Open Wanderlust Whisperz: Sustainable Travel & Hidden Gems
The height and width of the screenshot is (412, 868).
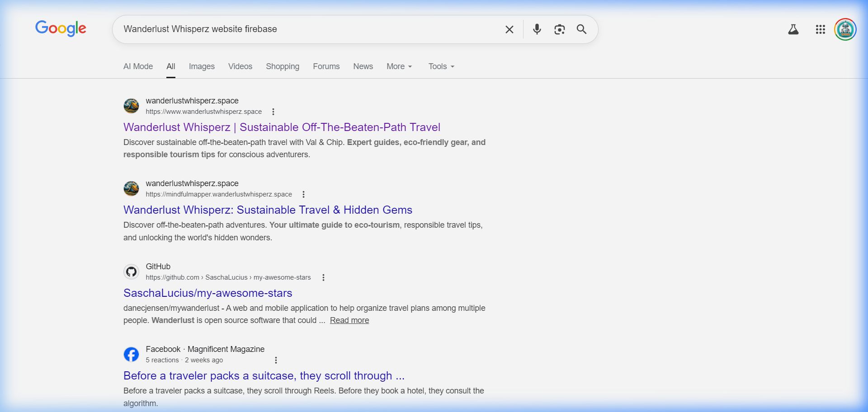[x=268, y=210]
